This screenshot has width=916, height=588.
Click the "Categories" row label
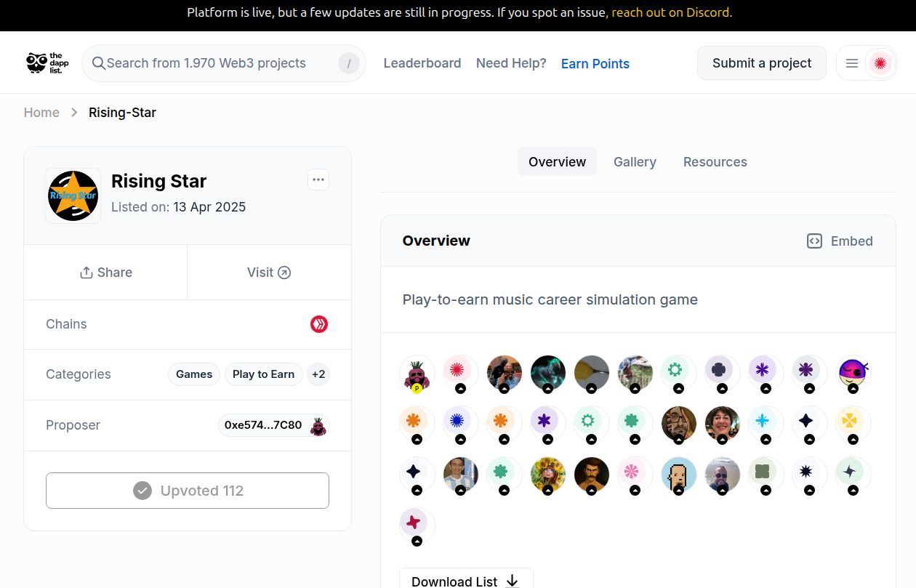tap(79, 374)
